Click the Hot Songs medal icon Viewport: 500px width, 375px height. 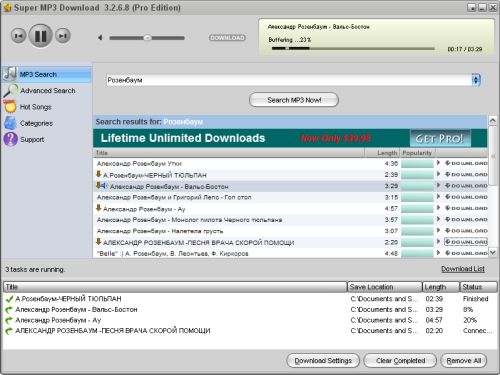[x=10, y=106]
